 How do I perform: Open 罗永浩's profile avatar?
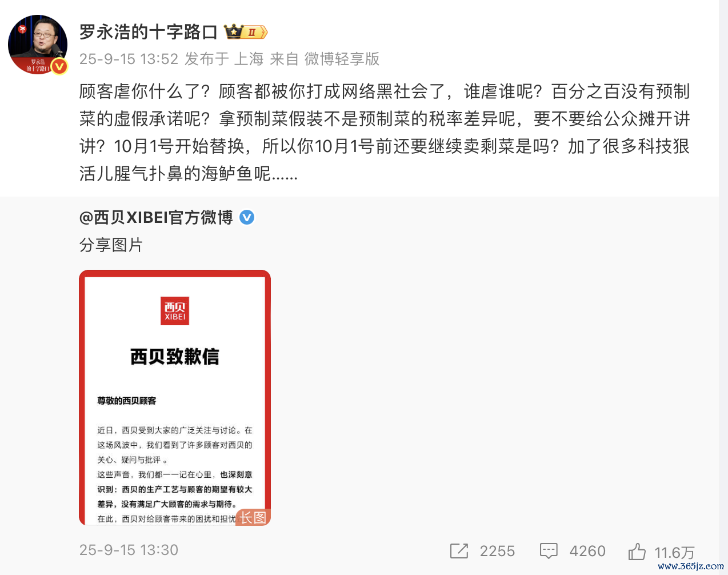tap(38, 45)
